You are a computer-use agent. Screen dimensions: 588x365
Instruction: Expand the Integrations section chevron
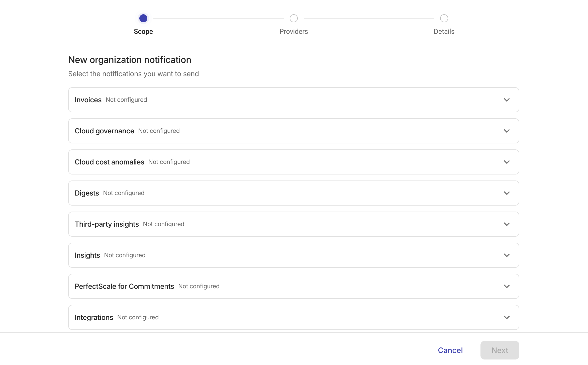click(x=507, y=317)
